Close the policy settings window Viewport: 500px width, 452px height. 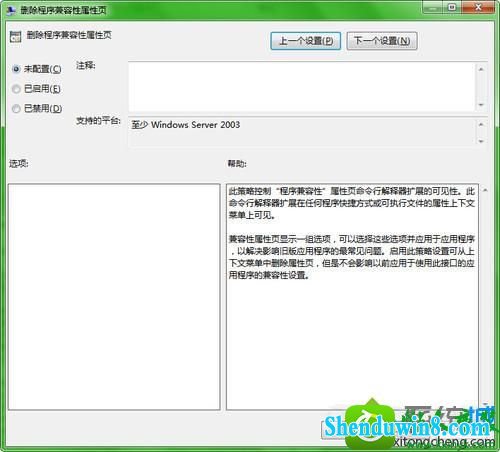(x=478, y=7)
